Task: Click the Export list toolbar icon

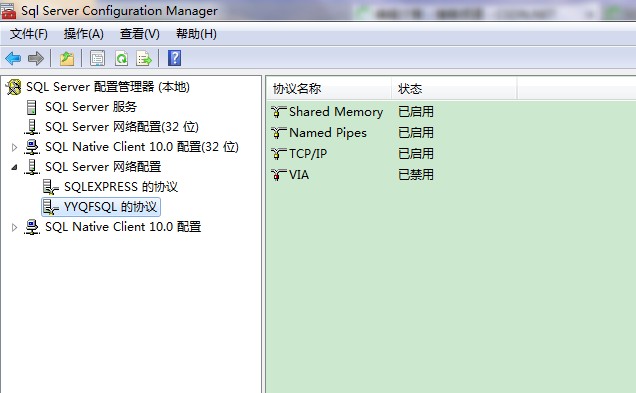Action: (144, 58)
